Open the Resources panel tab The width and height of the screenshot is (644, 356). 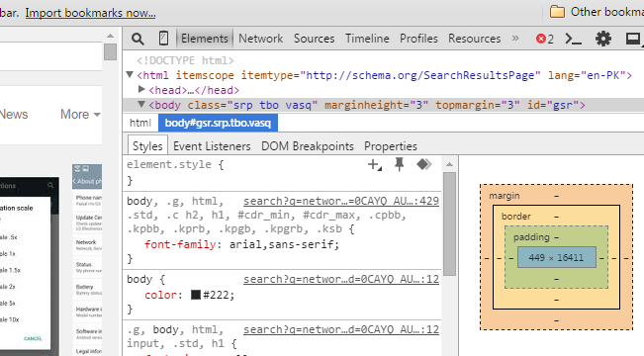click(475, 39)
